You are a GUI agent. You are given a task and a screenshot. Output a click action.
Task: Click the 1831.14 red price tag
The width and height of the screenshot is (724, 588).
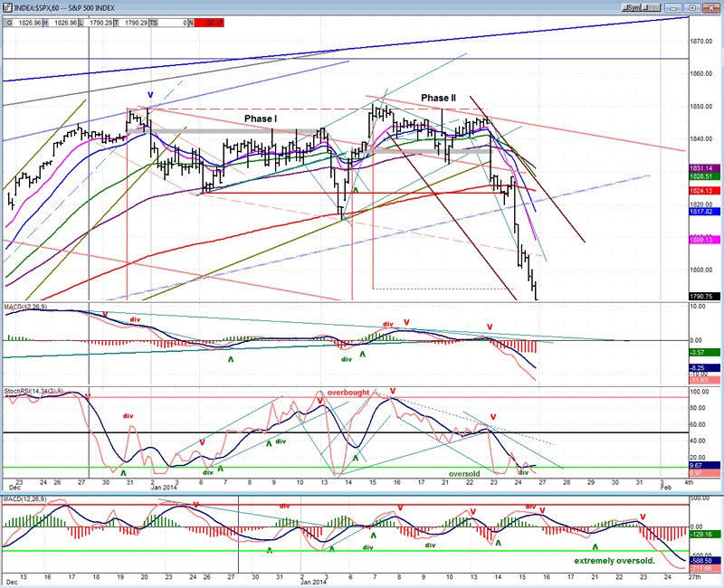coord(704,168)
